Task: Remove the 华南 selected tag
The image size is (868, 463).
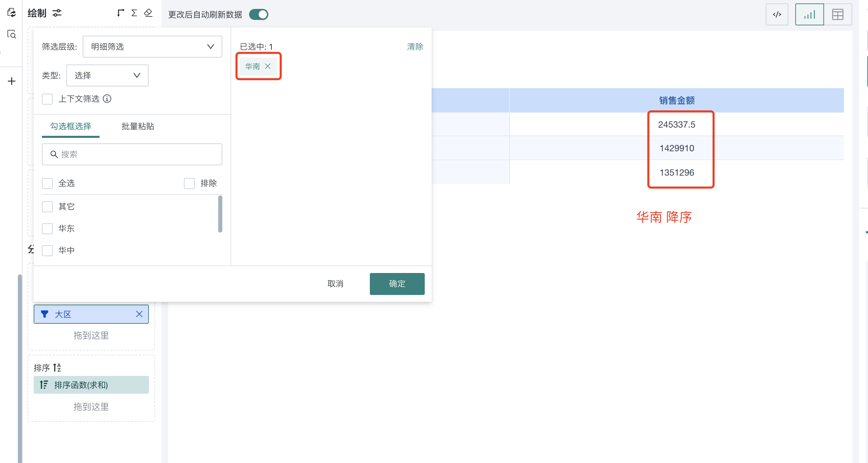Action: pyautogui.click(x=268, y=66)
